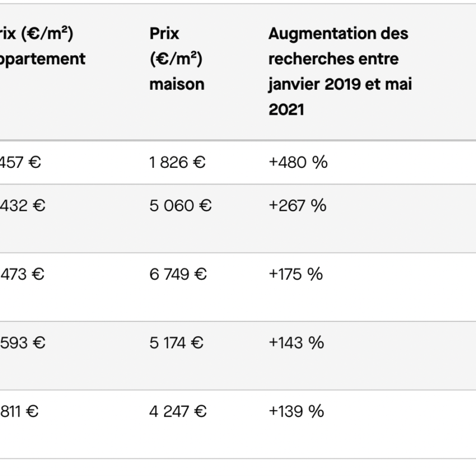
Task: Select the '+143 %' search increase cell
Action: (x=296, y=343)
